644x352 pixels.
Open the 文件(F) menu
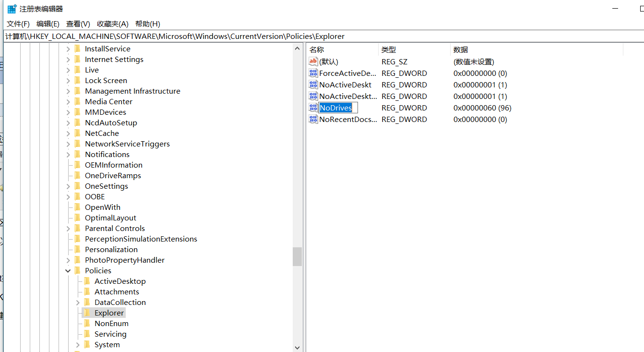pyautogui.click(x=18, y=24)
